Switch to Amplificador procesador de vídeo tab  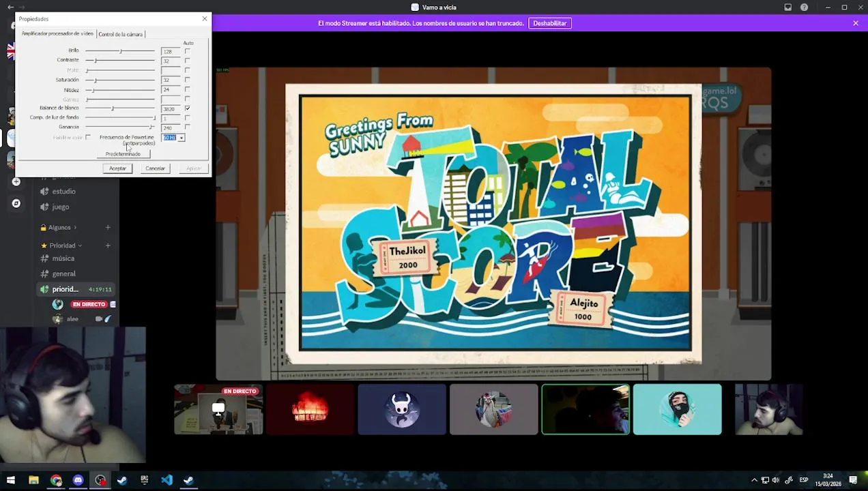coord(57,33)
